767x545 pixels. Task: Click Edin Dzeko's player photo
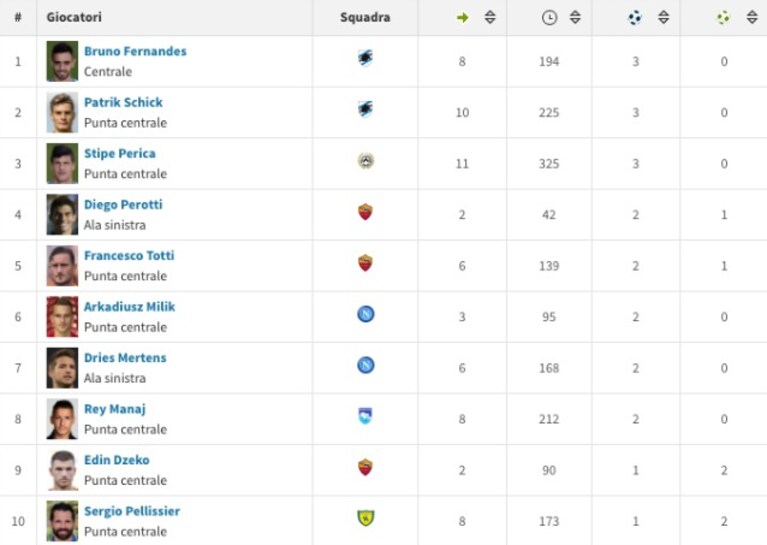(x=62, y=470)
